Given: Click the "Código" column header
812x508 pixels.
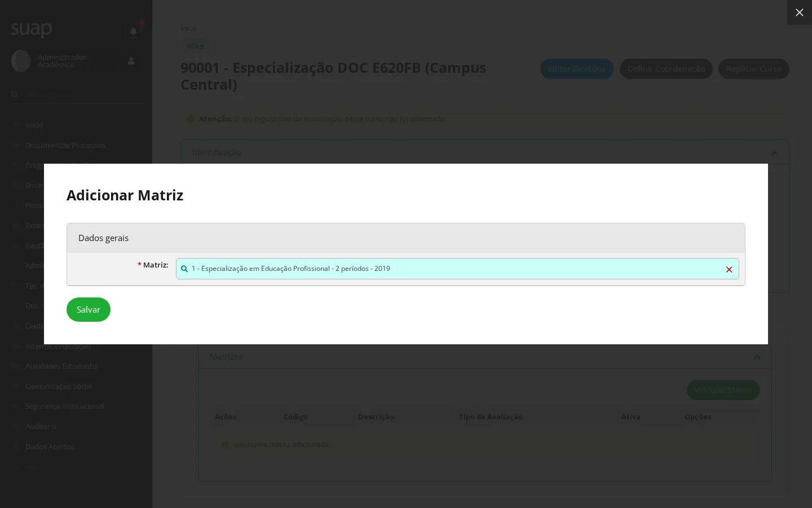Looking at the screenshot, I should 295,417.
